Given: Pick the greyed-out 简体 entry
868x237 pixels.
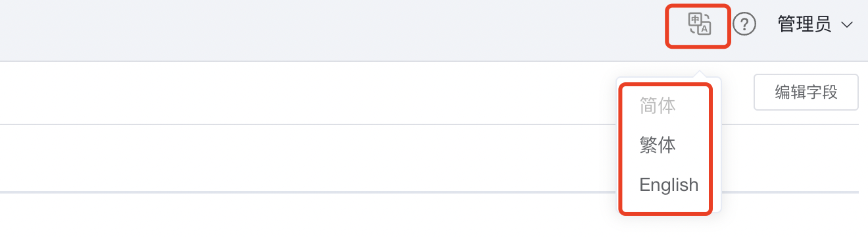Looking at the screenshot, I should (x=658, y=106).
